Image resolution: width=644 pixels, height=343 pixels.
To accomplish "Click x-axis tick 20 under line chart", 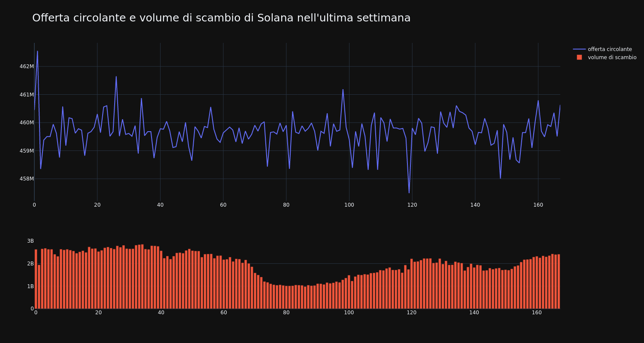I will tap(97, 205).
